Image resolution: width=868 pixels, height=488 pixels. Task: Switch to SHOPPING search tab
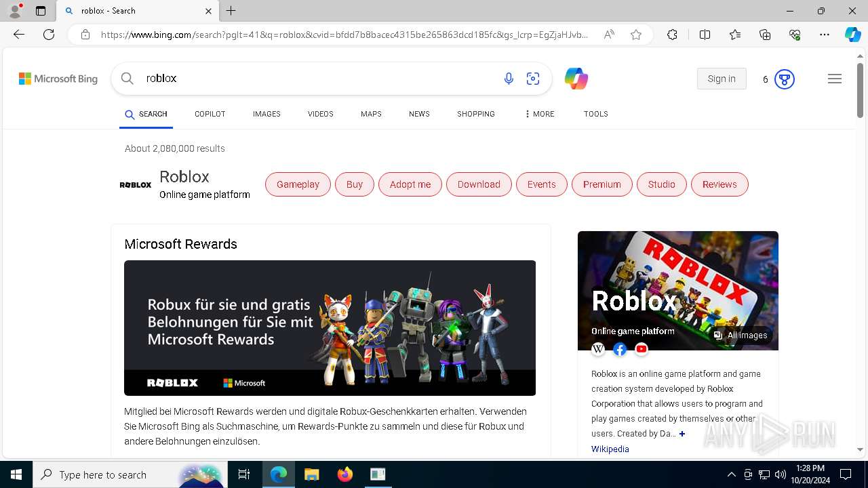click(476, 114)
